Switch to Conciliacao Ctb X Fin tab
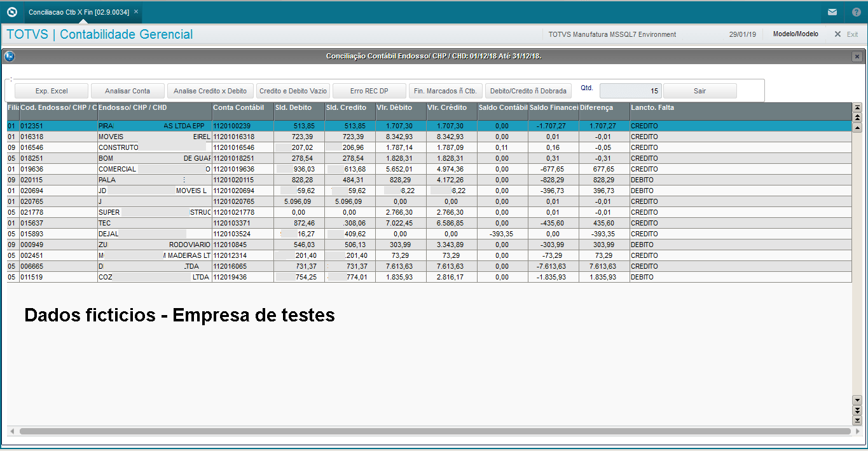The image size is (868, 451). pos(78,12)
